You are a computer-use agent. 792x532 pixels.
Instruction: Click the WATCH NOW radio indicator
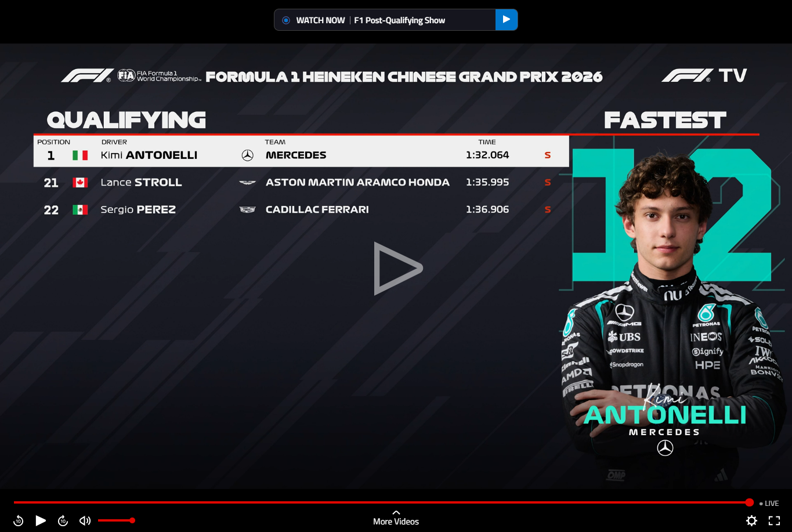point(285,20)
